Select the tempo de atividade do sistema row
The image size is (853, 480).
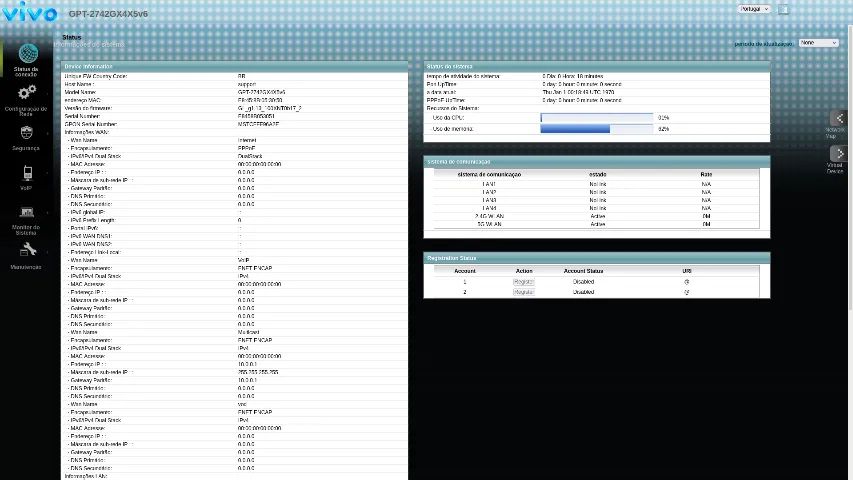pyautogui.click(x=597, y=76)
